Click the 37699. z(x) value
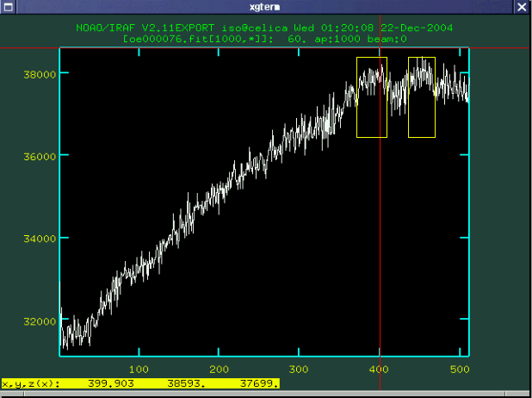 [260, 383]
